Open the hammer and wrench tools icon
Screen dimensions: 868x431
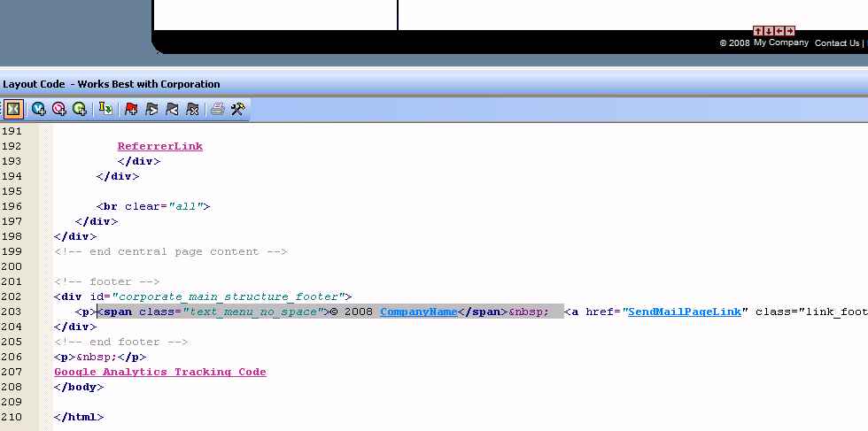pyautogui.click(x=237, y=109)
